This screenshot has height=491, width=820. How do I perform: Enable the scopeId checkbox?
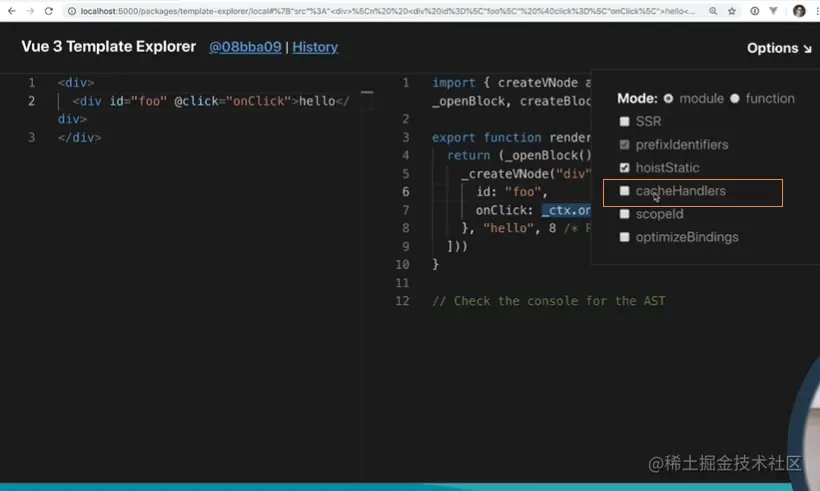(624, 214)
